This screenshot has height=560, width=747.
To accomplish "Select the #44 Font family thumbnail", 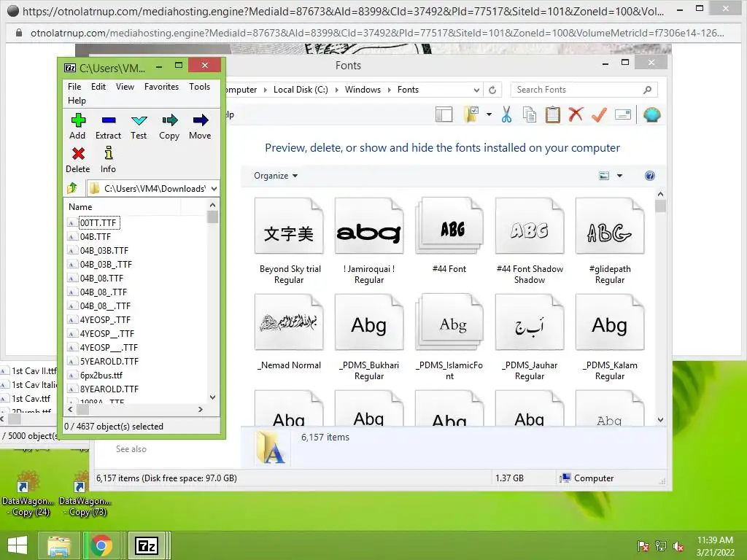I will click(449, 237).
